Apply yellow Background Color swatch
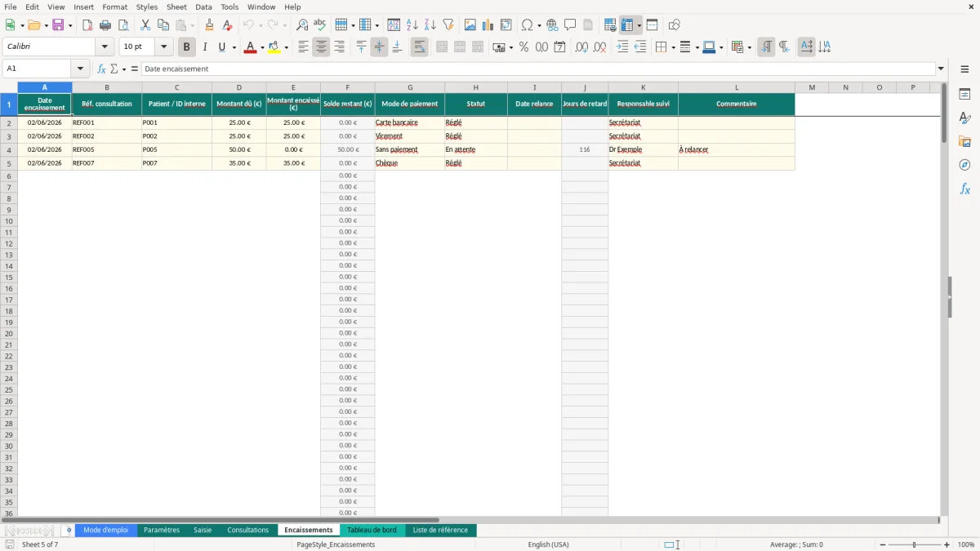This screenshot has width=980, height=551. (x=274, y=47)
